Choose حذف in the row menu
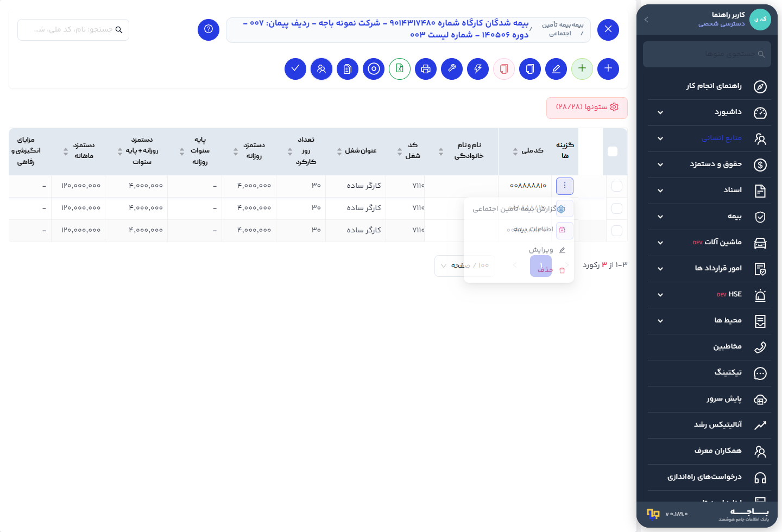This screenshot has height=532, width=782. pyautogui.click(x=519, y=270)
